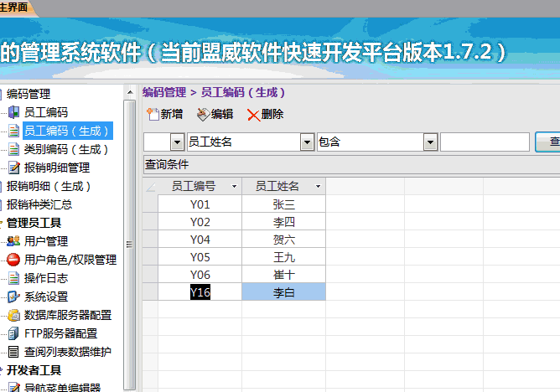
Task: Click the 新增 (Add) toolbar icon
Action: point(153,115)
